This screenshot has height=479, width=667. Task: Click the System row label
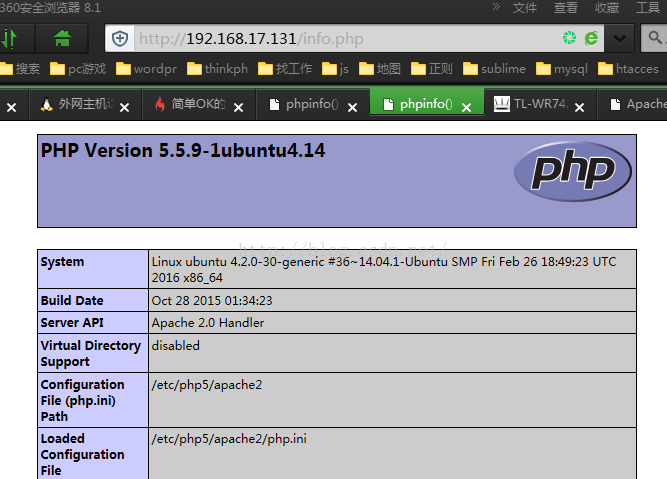62,262
